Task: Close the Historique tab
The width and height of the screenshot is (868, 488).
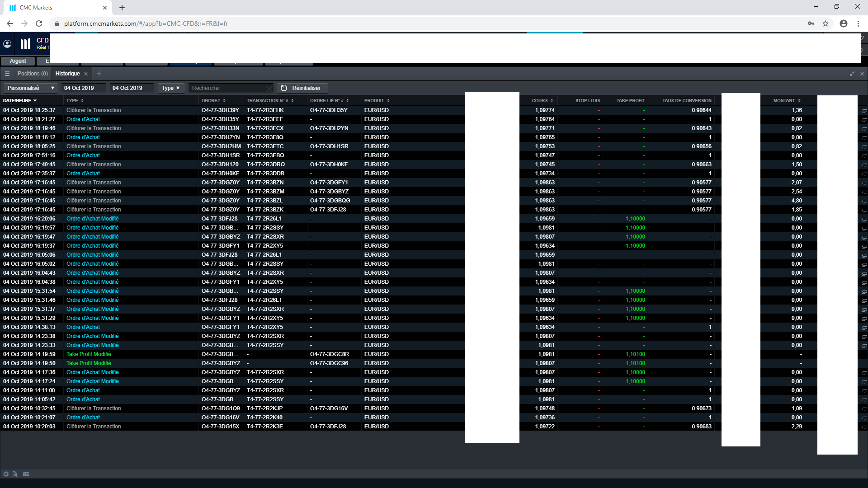Action: [86, 74]
